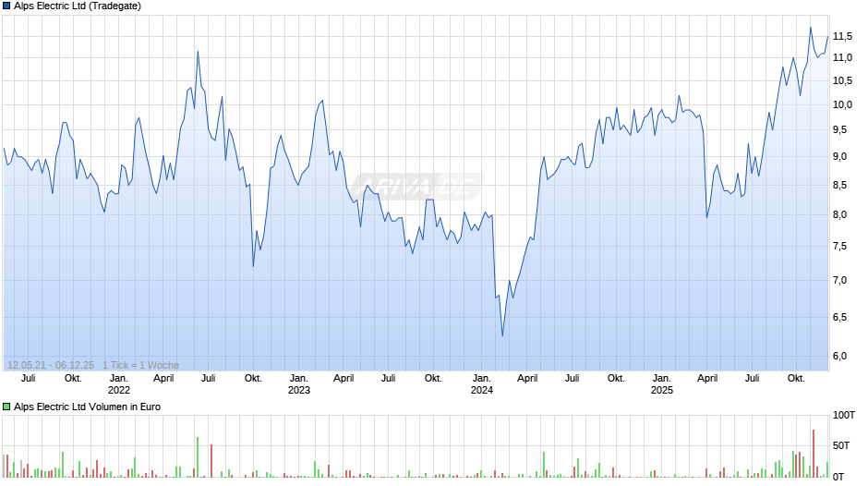This screenshot has width=868, height=486.
Task: Click the 7,5 price axis label
Action: pyautogui.click(x=839, y=246)
